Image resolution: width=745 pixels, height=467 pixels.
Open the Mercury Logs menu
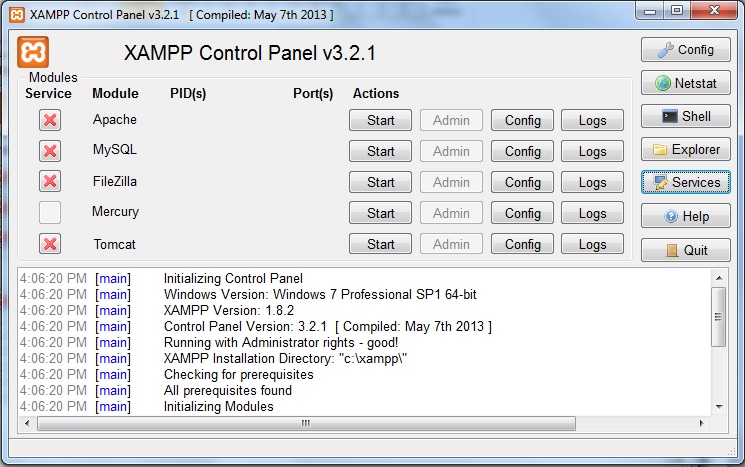click(592, 213)
